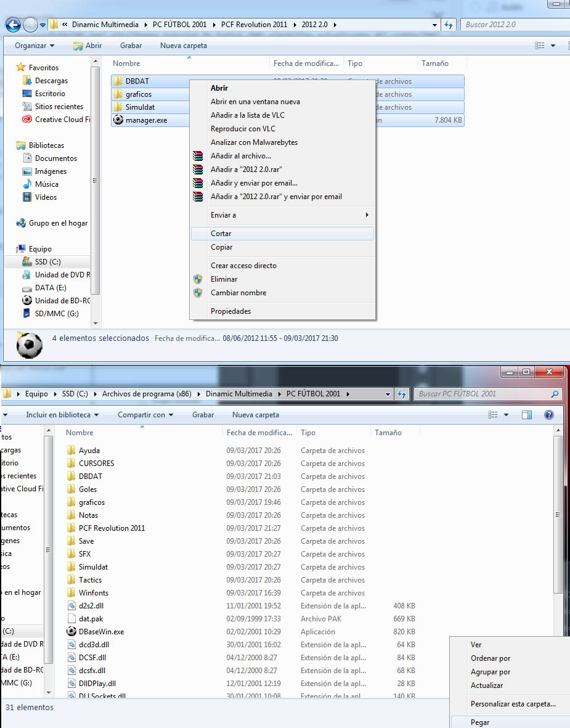Screen dimensions: 570x728
Task: Click Dinamic Multimedia breadcrumb in bottom window
Action: coord(238,394)
